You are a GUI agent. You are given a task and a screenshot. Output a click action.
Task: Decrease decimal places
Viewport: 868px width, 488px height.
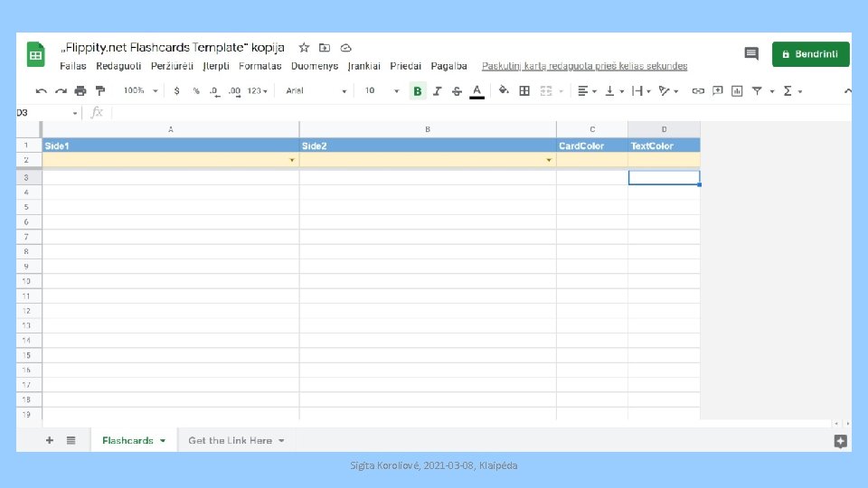point(215,90)
